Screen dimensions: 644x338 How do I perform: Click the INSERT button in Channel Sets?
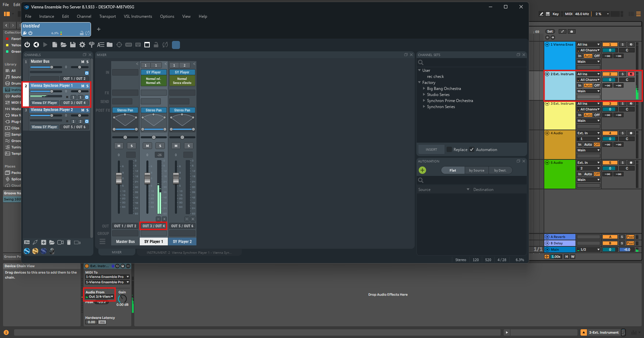pyautogui.click(x=431, y=150)
